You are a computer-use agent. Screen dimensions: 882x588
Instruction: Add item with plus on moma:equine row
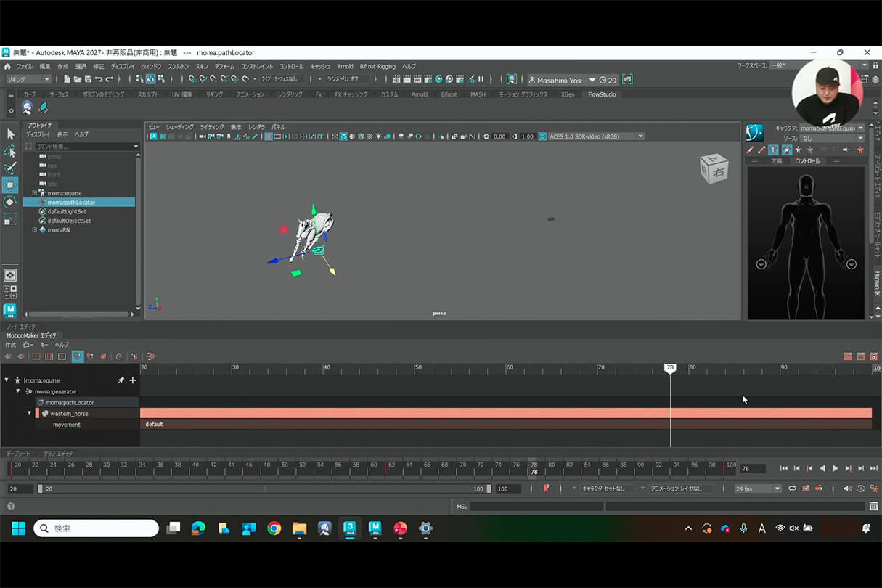tap(132, 380)
